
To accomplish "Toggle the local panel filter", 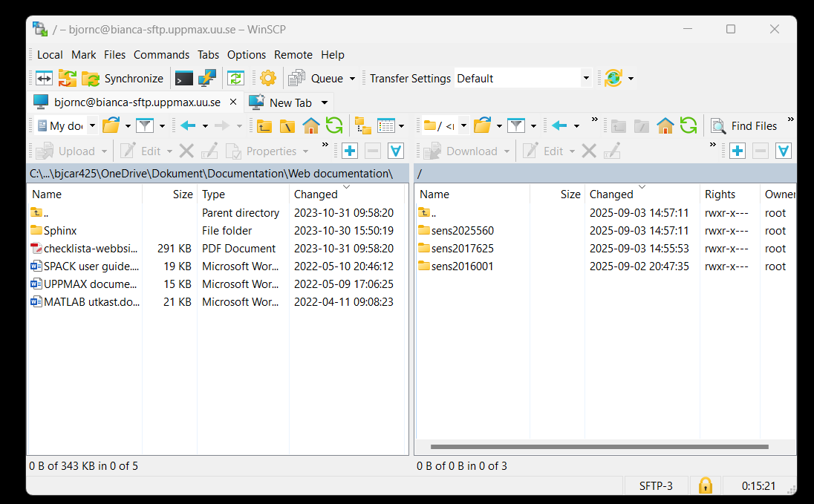I will tap(146, 125).
